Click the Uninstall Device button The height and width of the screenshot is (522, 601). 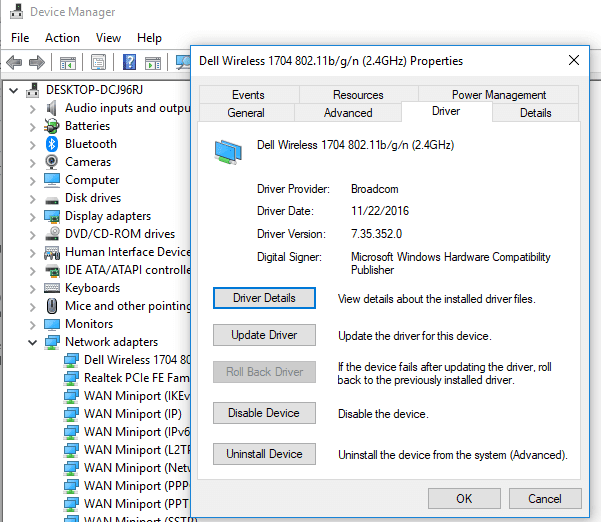[x=264, y=454]
